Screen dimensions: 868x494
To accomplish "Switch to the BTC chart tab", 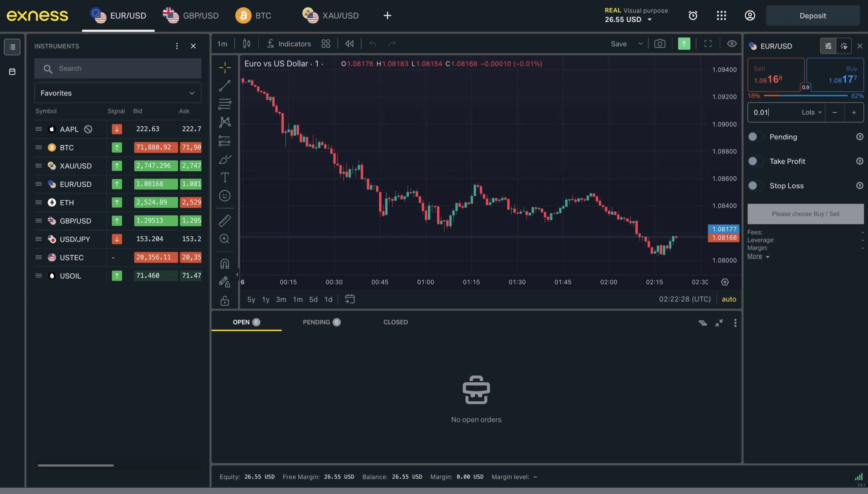I will point(253,16).
